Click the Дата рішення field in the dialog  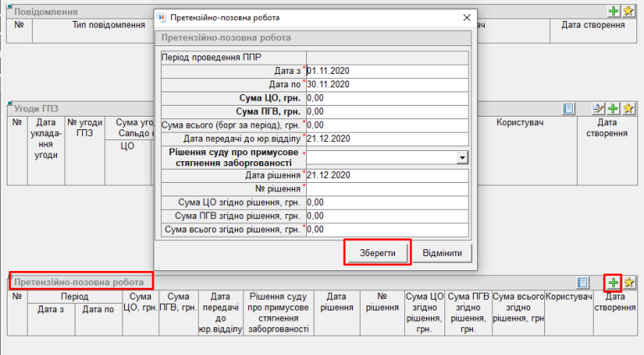387,175
